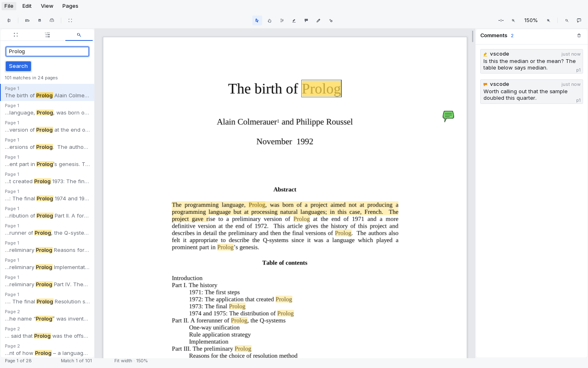The height and width of the screenshot is (368, 588).
Task: Select result '...he name "Prolog" was invent...'
Action: click(x=47, y=316)
